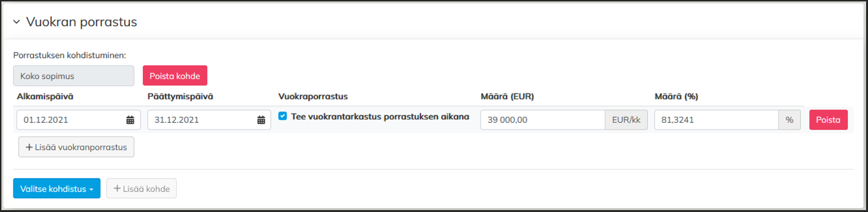
Task: Add row with Lisää vuokranporrastus
Action: pos(76,147)
